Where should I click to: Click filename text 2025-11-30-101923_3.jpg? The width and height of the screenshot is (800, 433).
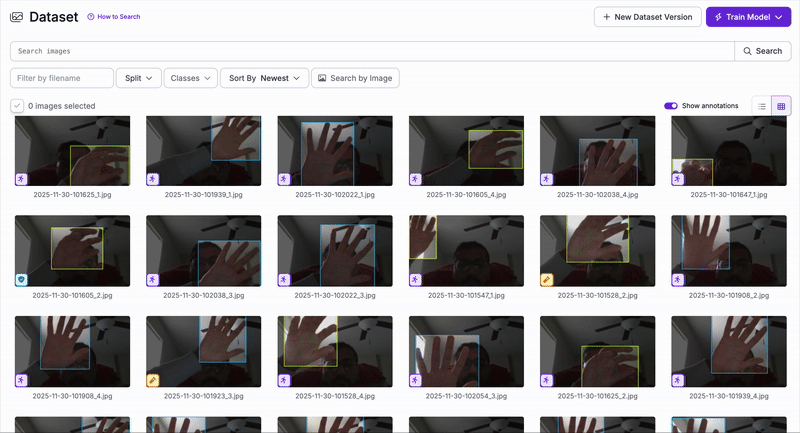[204, 396]
